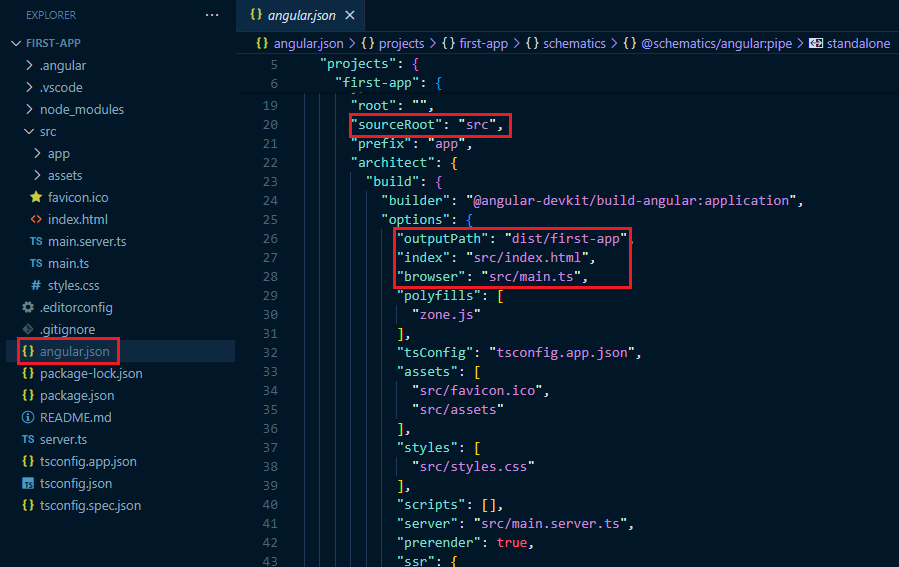Expand the node_modules folder
The image size is (899, 567).
(29, 109)
